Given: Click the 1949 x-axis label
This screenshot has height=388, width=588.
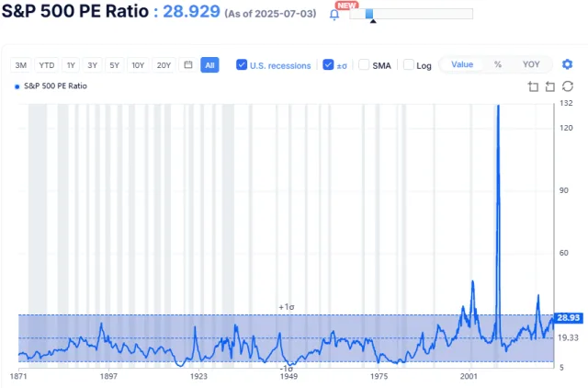Looking at the screenshot, I should 288,376.
